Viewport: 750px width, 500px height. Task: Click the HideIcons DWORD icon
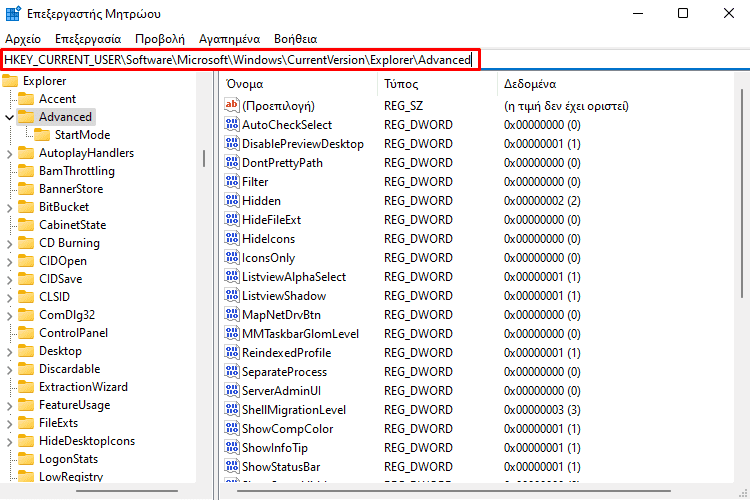pyautogui.click(x=232, y=238)
